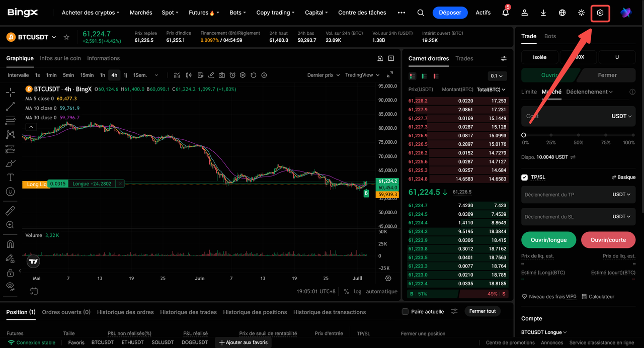Screen dimensions: 644x348
Task: Check the Paire actuelle checkbox
Action: 405,312
